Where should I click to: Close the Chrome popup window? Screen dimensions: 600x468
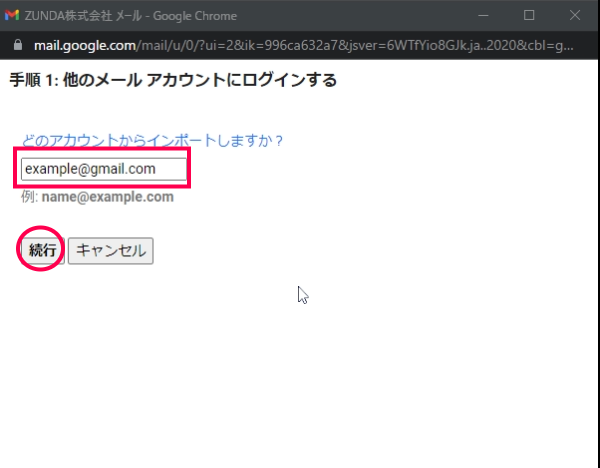pos(575,15)
